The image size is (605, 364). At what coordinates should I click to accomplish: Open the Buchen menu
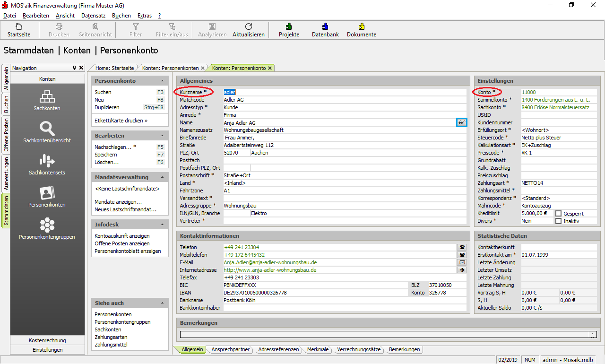click(x=121, y=16)
